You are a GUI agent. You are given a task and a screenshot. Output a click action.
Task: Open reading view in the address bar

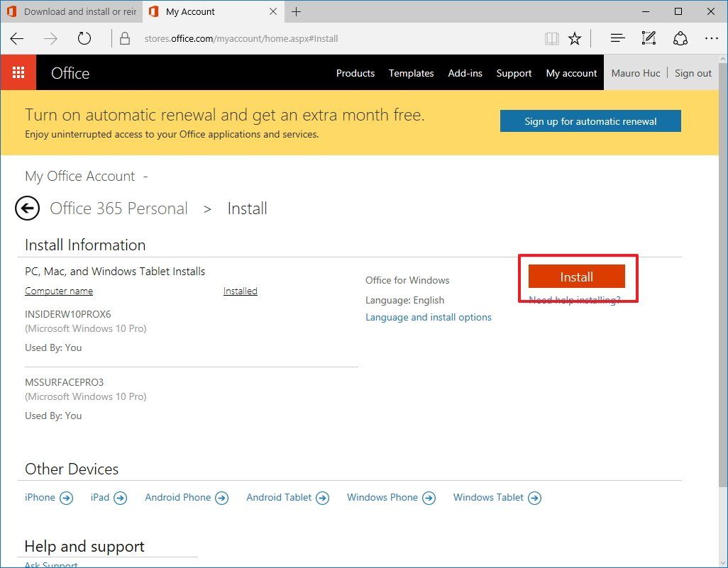pyautogui.click(x=551, y=38)
